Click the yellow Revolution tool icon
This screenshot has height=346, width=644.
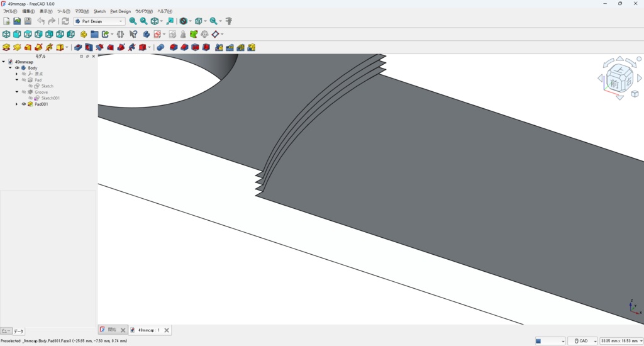pyautogui.click(x=17, y=47)
